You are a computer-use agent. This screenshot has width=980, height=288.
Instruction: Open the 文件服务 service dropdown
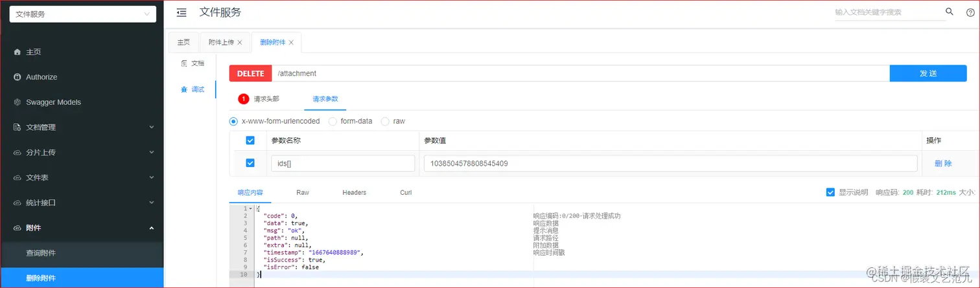point(82,14)
